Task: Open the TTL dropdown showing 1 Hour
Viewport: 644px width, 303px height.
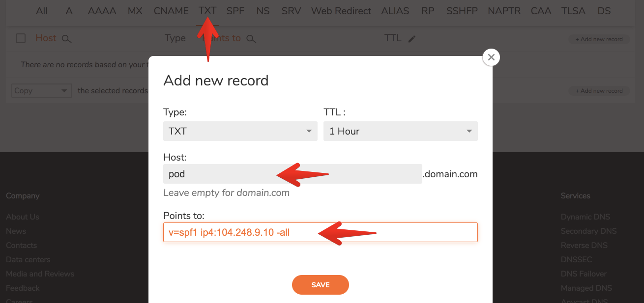Action: click(x=400, y=131)
